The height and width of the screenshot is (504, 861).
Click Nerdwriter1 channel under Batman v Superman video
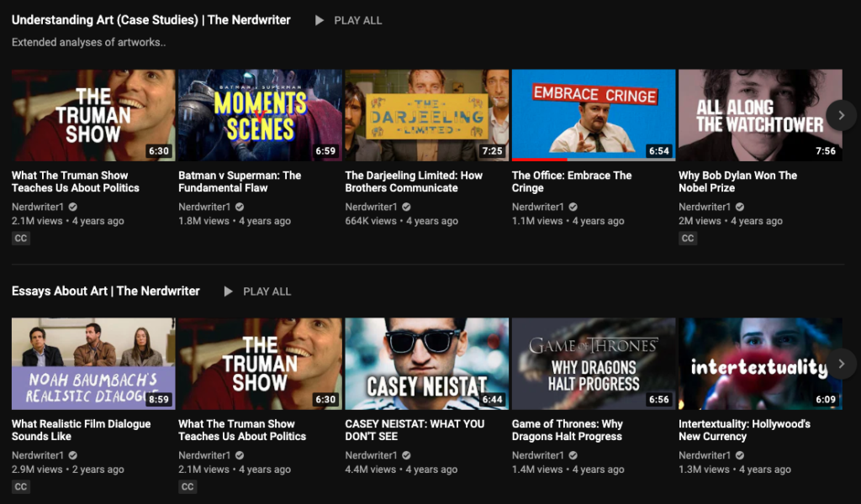(204, 207)
